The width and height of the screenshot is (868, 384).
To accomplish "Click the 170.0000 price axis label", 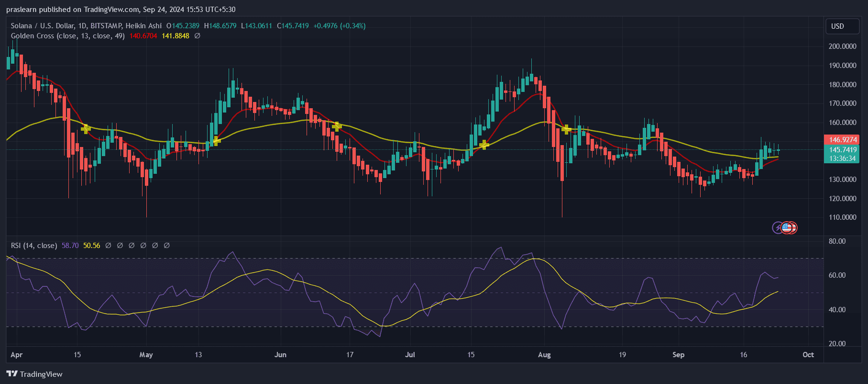I will click(842, 103).
